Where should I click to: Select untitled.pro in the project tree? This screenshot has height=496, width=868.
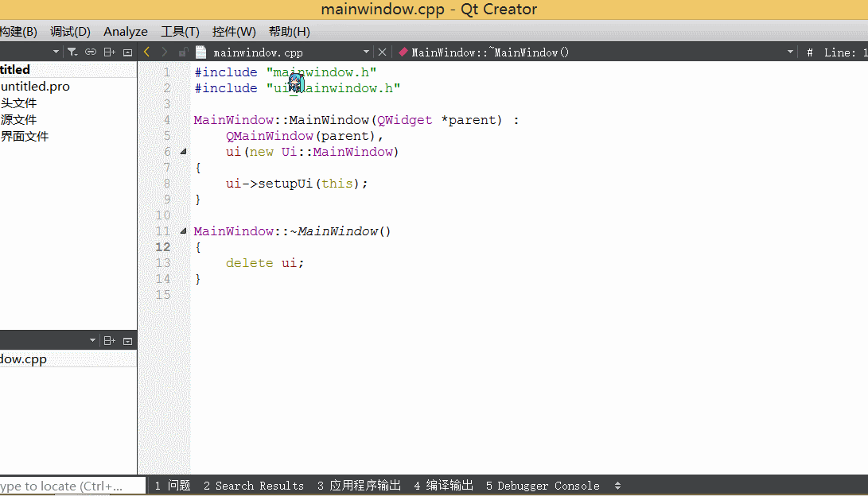coord(36,86)
